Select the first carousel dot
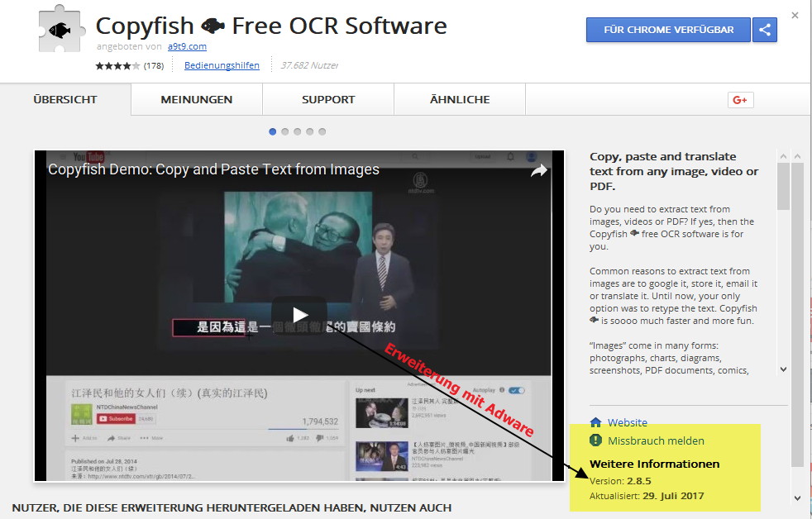This screenshot has width=812, height=519. (272, 131)
